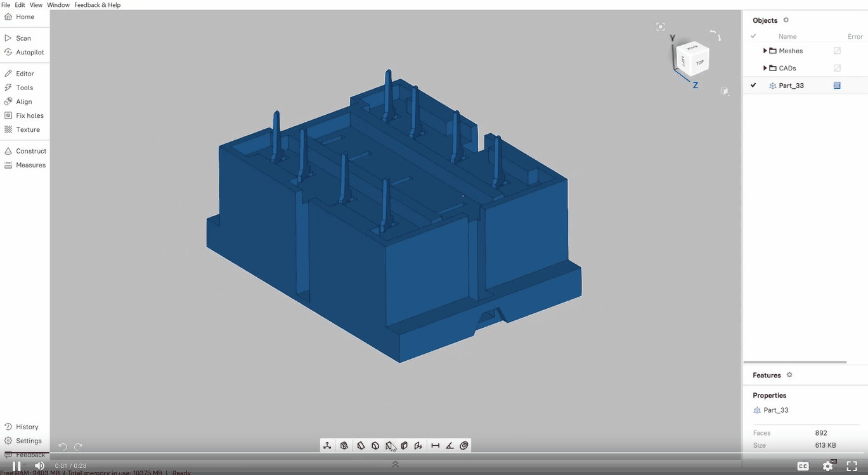868x475 pixels.
Task: Open the Texture tool
Action: point(22,129)
